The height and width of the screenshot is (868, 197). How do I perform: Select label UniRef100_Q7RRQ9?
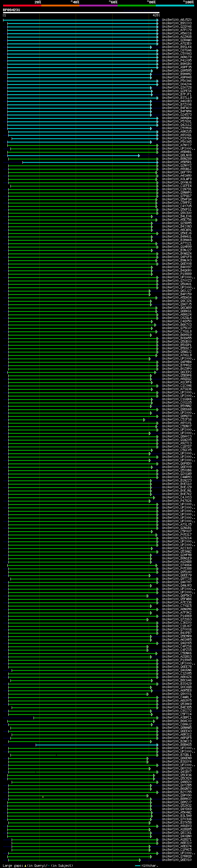click(x=177, y=857)
